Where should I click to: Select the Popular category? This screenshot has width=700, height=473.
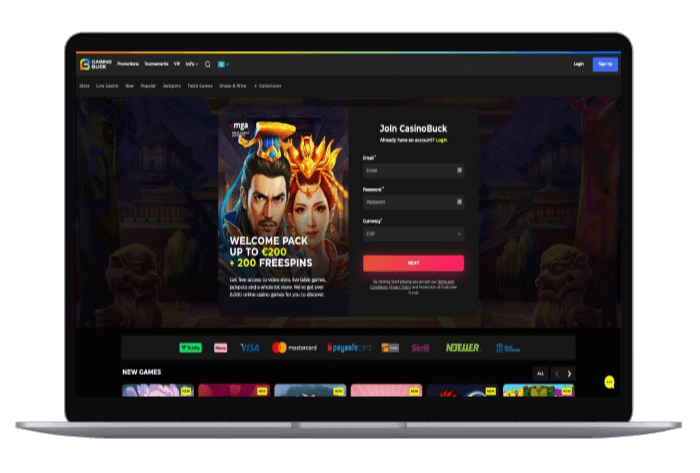[x=148, y=86]
